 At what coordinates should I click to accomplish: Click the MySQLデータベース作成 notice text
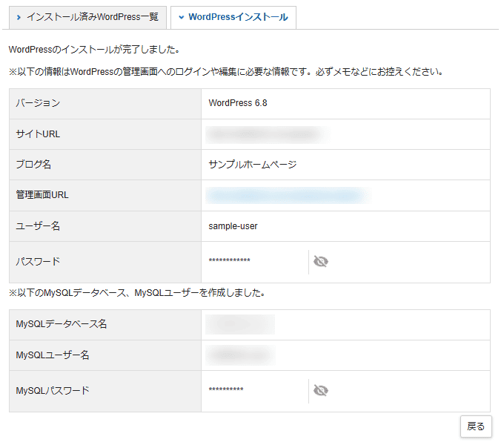coord(137,293)
